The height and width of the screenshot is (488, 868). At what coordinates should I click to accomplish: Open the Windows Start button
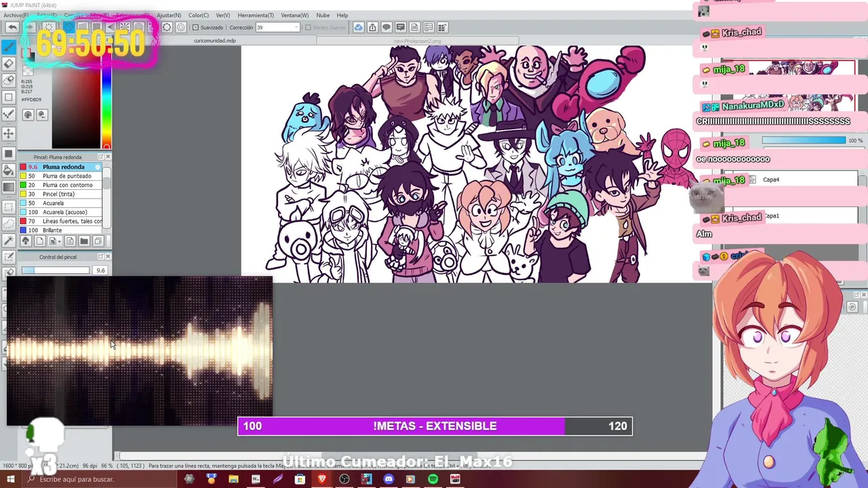10,479
